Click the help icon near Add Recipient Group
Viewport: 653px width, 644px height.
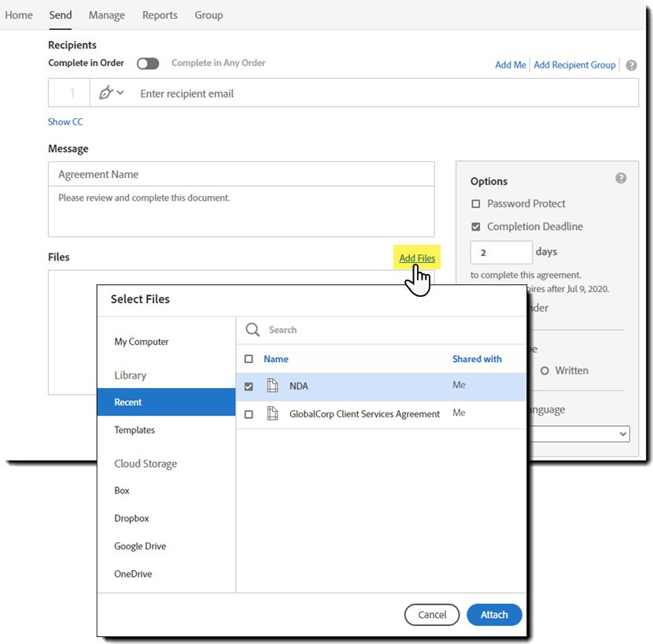pos(631,65)
